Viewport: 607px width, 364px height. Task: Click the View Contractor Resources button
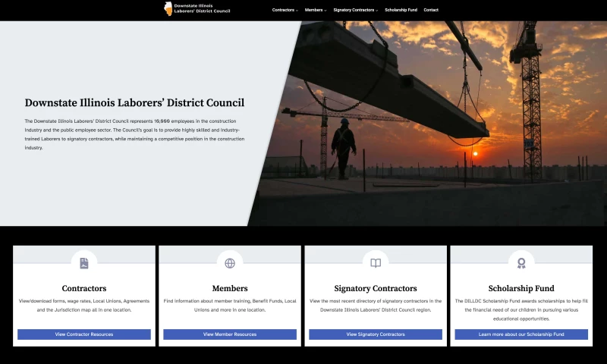pyautogui.click(x=84, y=334)
